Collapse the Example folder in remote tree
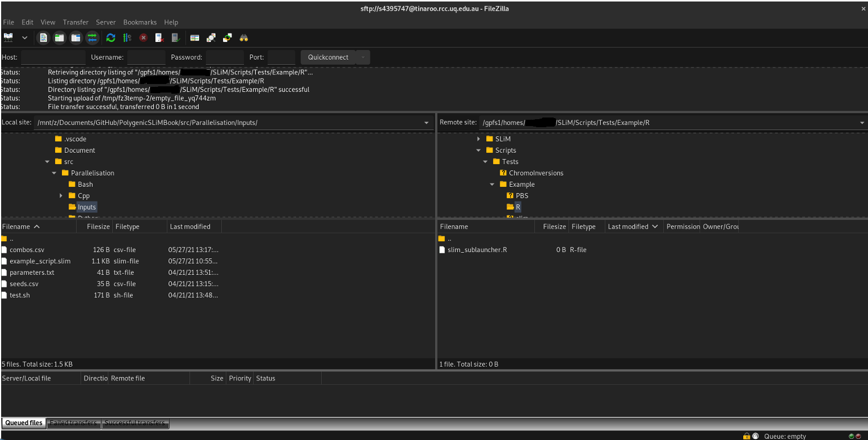The width and height of the screenshot is (868, 440). pos(492,185)
